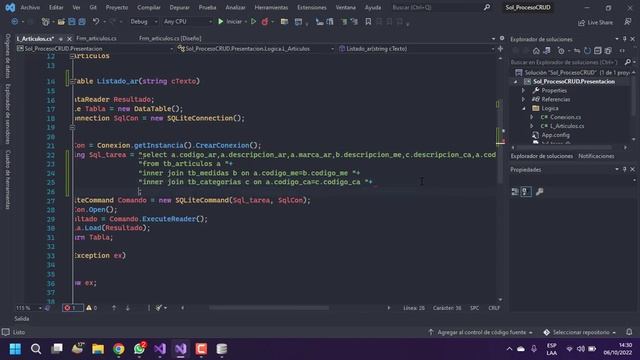The width and height of the screenshot is (640, 360).
Task: Open the Git menu
Action: pyautogui.click(x=93, y=7)
